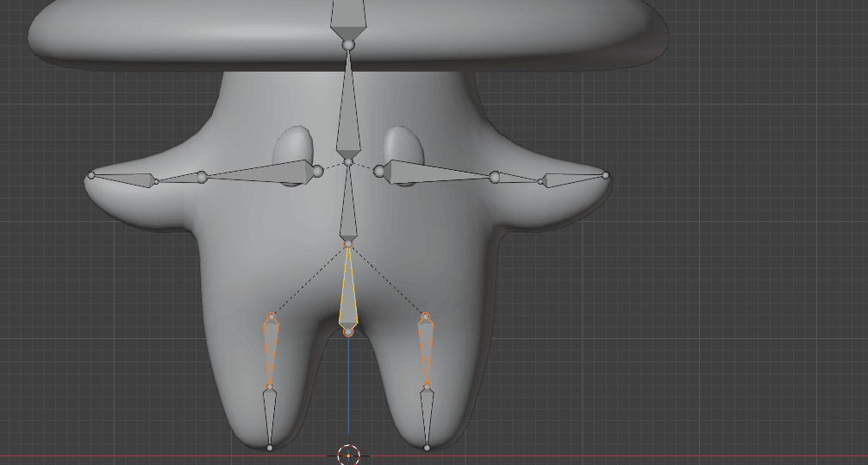This screenshot has height=465, width=868.
Task: Click the foot tip joint of the left leg
Action: click(x=270, y=448)
